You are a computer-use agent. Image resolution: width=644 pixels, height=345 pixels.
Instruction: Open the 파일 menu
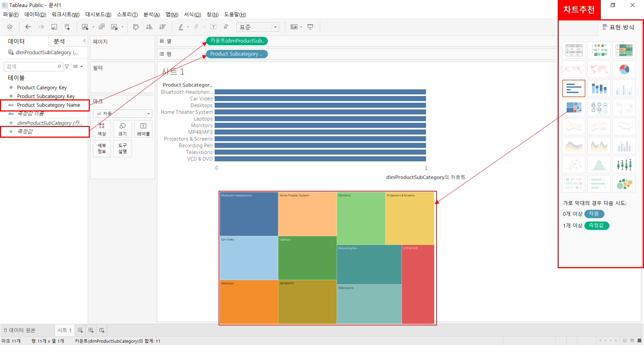(x=11, y=14)
